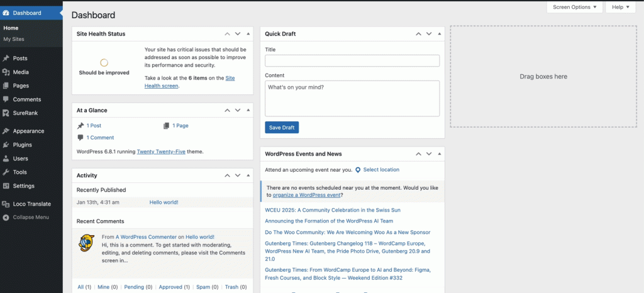644x293 pixels.
Task: Move Activity box down
Action: 237,175
